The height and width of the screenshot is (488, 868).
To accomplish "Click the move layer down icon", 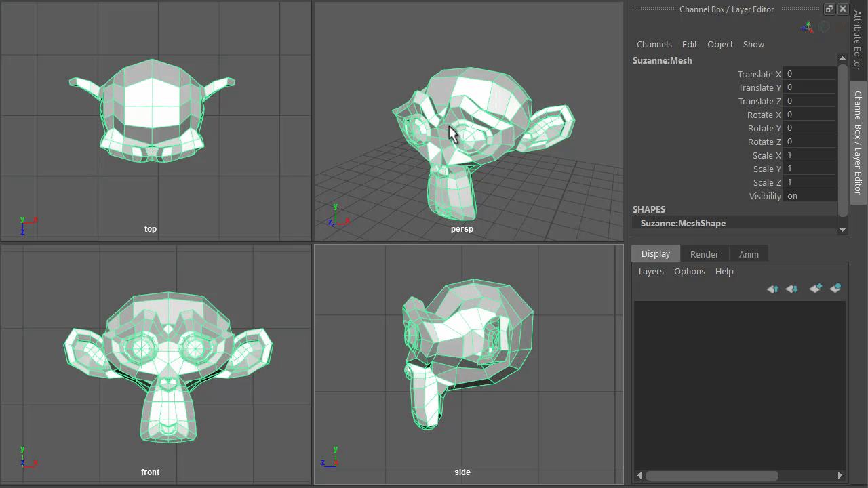I will (x=791, y=289).
